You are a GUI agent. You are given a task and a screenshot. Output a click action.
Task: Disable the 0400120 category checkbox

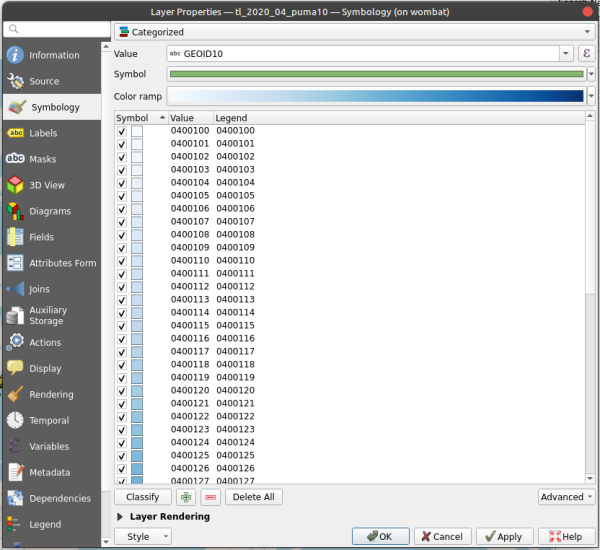122,391
